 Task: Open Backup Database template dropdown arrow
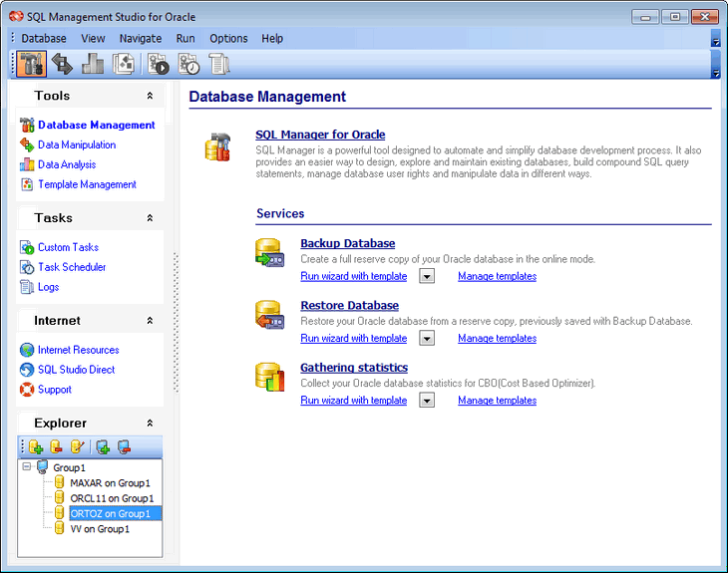427,276
